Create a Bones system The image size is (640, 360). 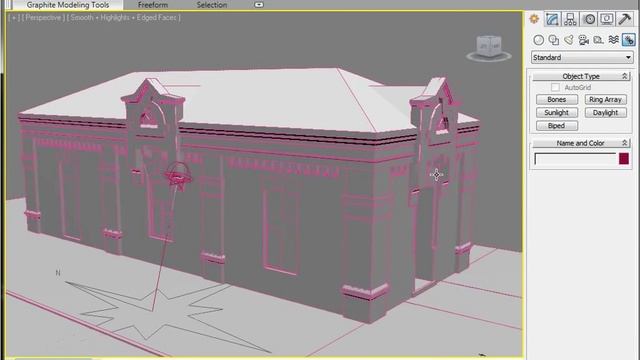[557, 100]
